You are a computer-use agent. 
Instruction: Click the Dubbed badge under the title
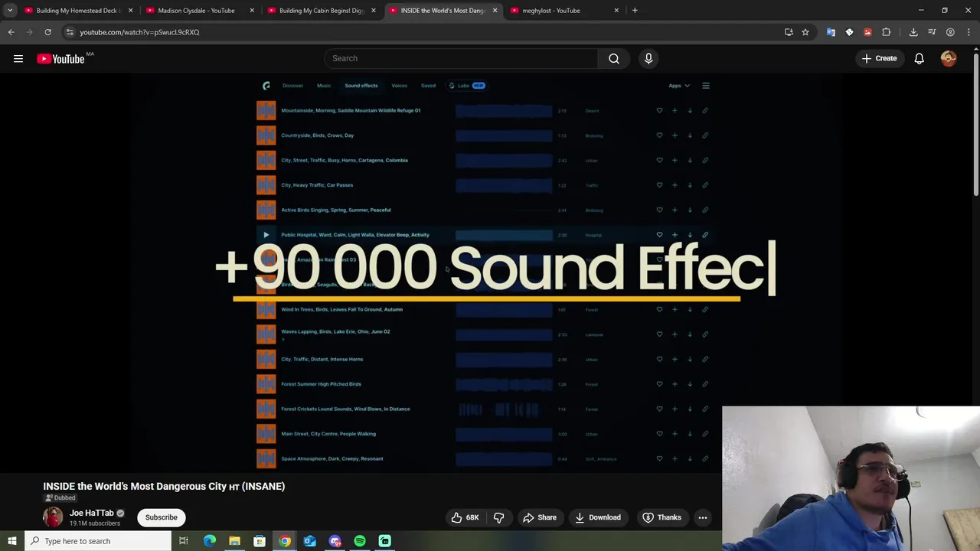pyautogui.click(x=60, y=498)
